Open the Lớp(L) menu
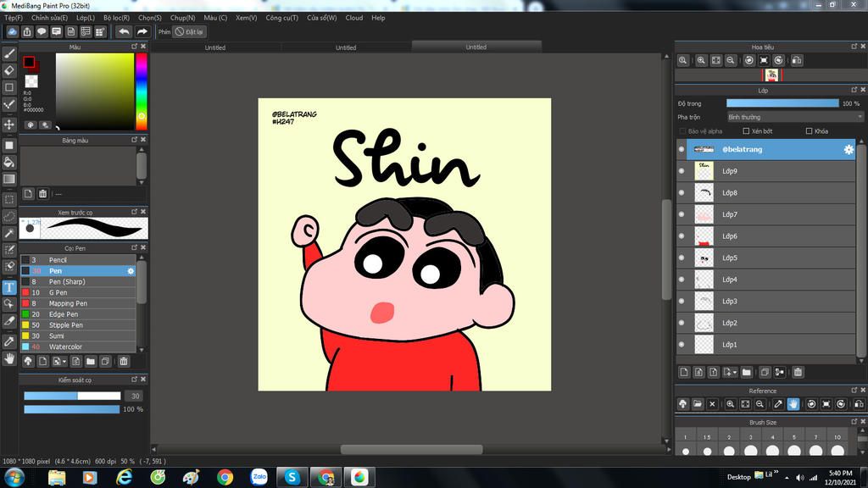 [86, 18]
